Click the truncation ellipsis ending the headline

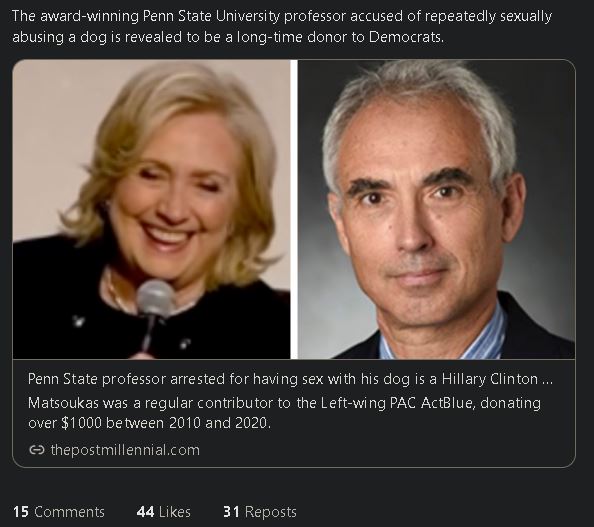[x=547, y=380]
